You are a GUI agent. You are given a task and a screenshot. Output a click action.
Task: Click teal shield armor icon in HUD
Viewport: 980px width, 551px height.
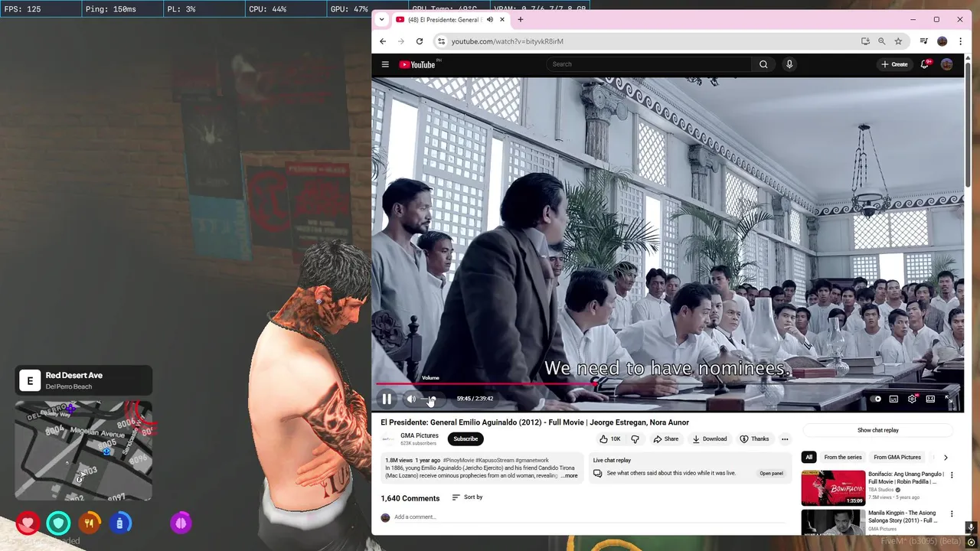pyautogui.click(x=59, y=523)
